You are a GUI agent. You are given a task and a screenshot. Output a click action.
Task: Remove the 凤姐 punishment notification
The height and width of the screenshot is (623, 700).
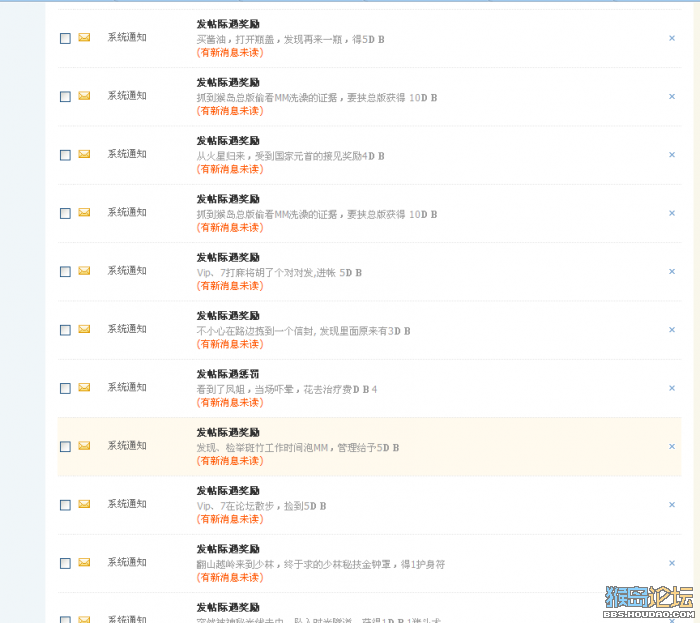(x=672, y=388)
